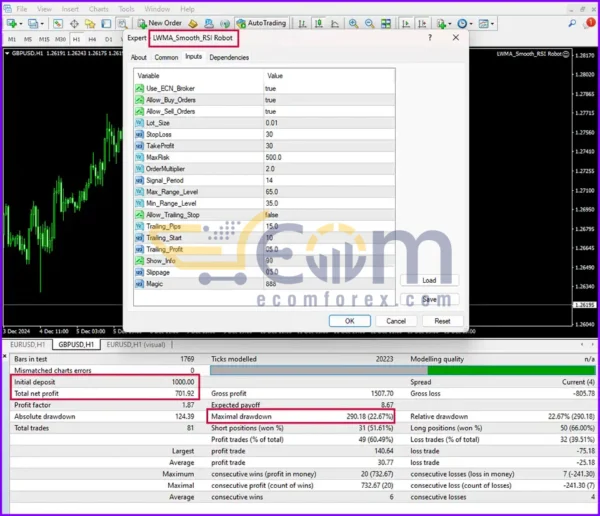
Task: Click the Lot_Size variable icon
Action: (139, 123)
